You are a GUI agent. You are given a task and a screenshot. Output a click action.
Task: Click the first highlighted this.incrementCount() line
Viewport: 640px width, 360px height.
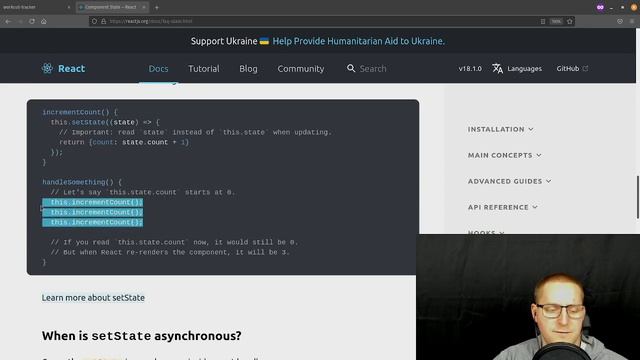click(x=93, y=202)
